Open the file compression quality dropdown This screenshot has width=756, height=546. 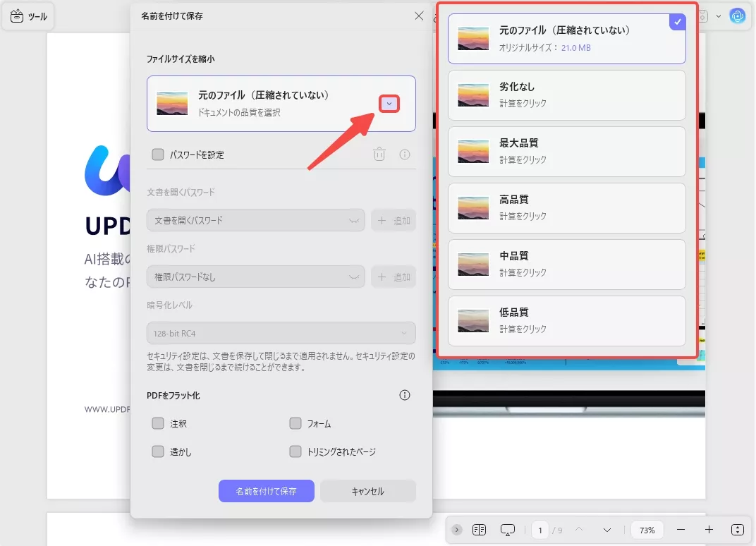tap(389, 103)
